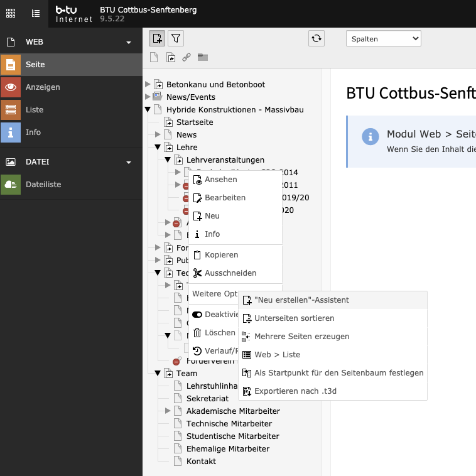Open the Spalten dropdown
The image size is (476, 476).
pos(383,39)
